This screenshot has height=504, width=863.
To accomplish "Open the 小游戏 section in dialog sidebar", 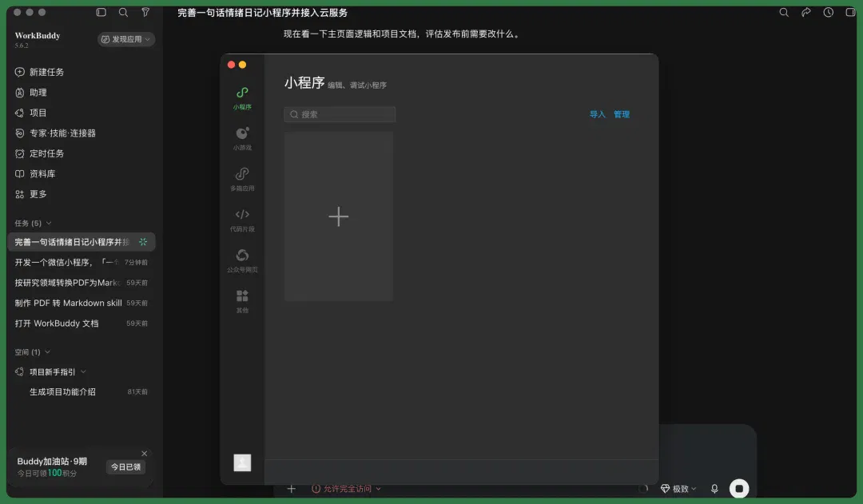I will pyautogui.click(x=242, y=139).
